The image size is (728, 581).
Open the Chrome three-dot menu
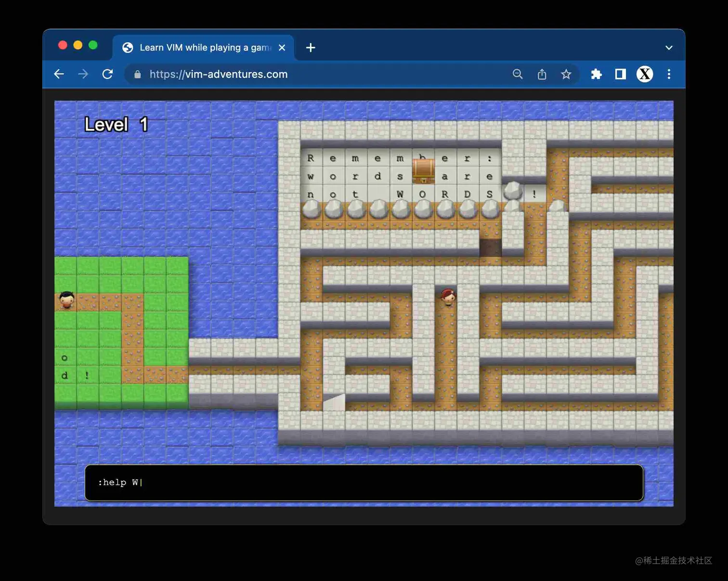point(669,74)
